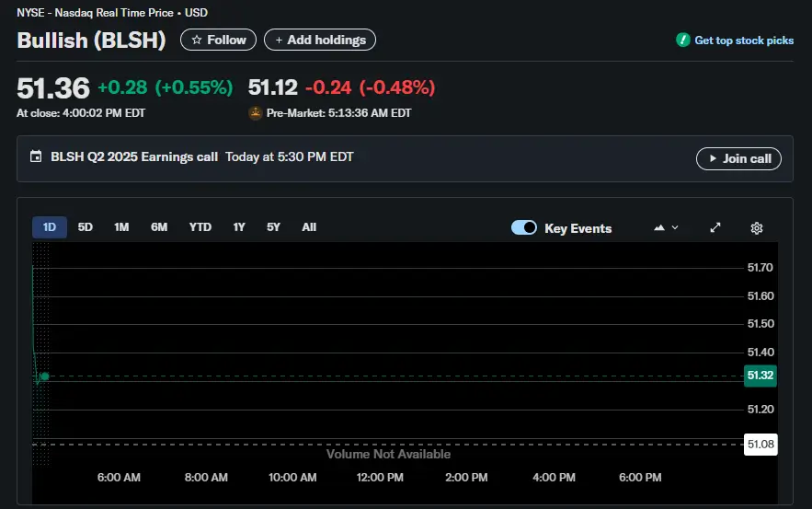Join the BLSH earnings call
The height and width of the screenshot is (509, 812).
pos(738,158)
